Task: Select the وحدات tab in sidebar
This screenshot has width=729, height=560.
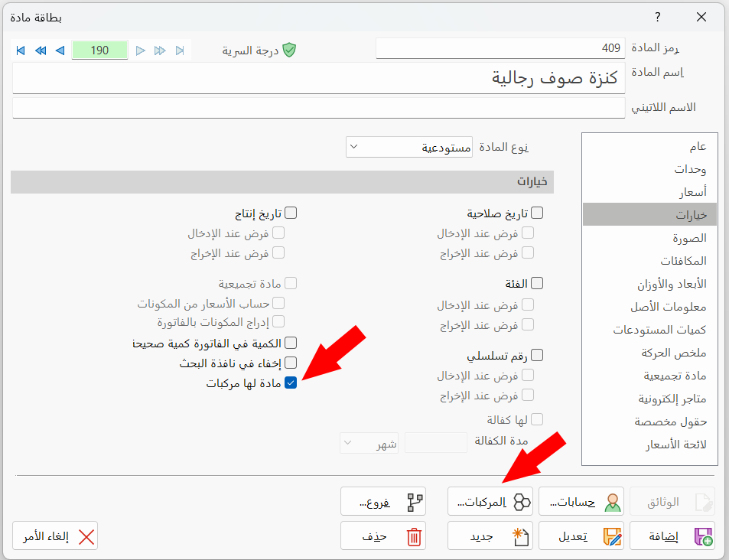Action: pyautogui.click(x=649, y=169)
